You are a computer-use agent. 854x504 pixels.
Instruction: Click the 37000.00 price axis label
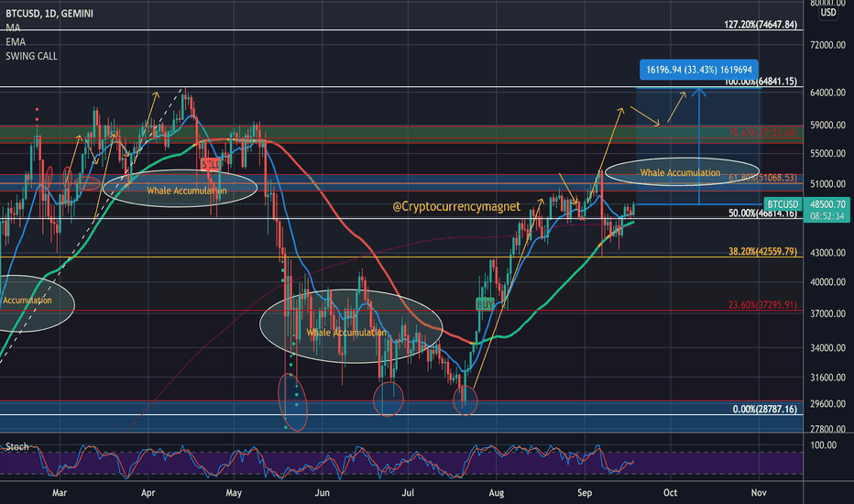[827, 313]
